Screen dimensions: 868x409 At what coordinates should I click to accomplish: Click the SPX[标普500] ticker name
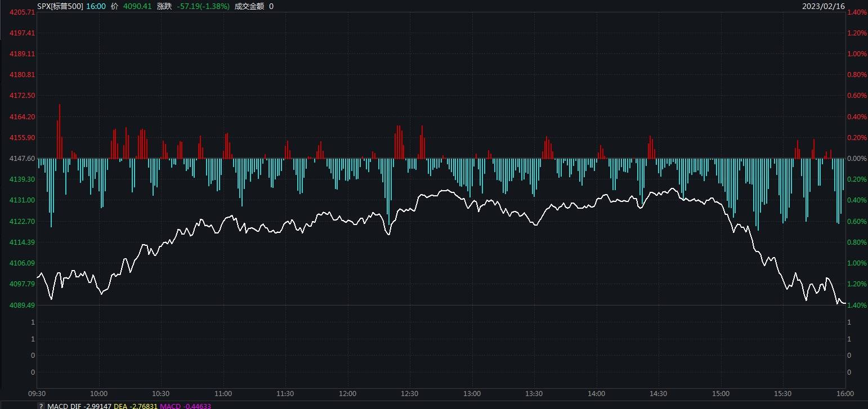point(60,6)
